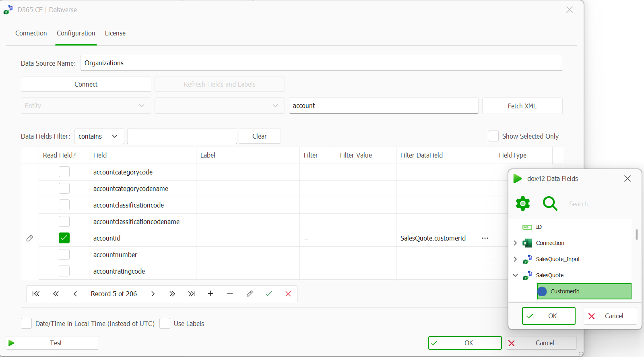Click the Filter DataField column header
Viewport: 644px width, 357px height.
point(445,155)
